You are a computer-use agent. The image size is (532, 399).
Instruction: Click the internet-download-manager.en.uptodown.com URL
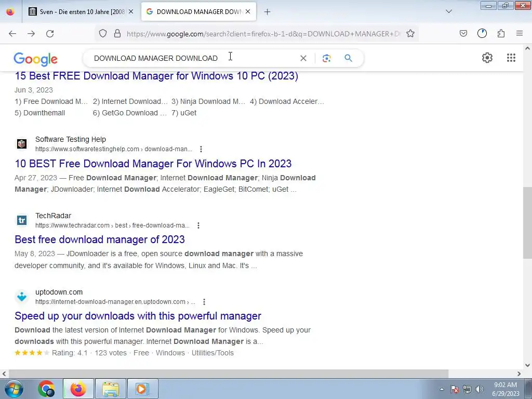115,302
